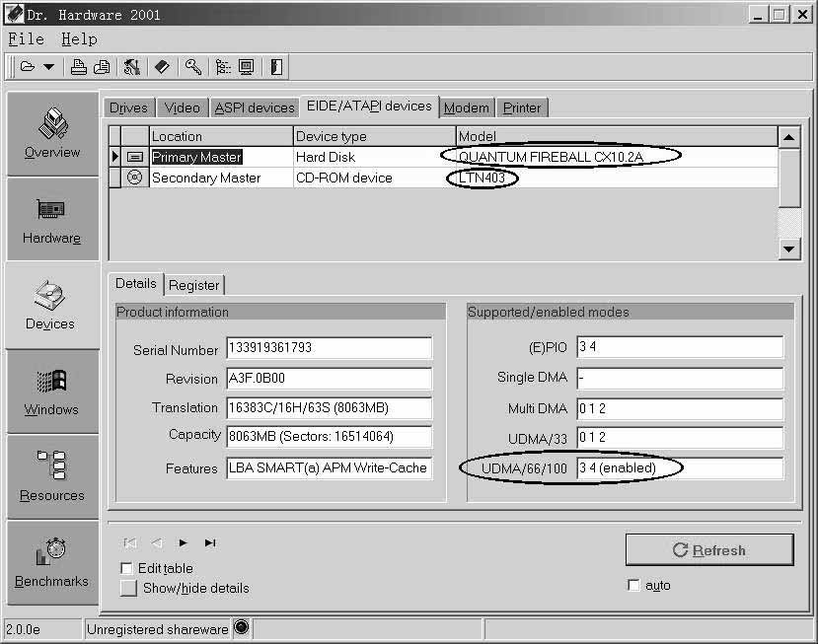818x644 pixels.
Task: Click the Single DMA field
Action: tap(680, 378)
